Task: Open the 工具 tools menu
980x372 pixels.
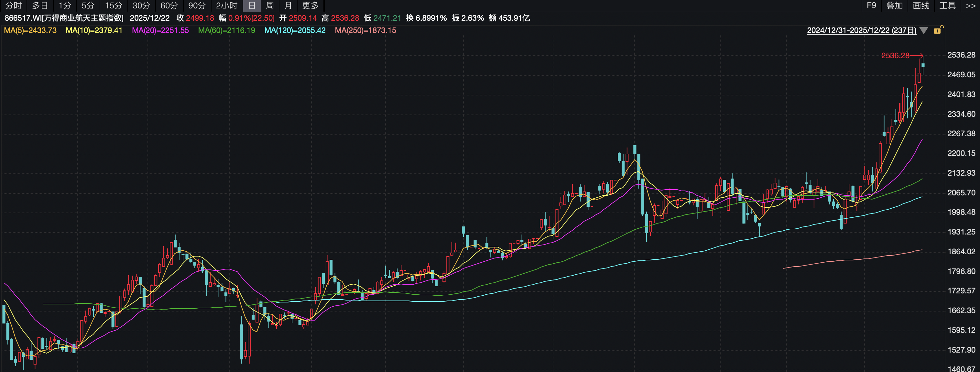Action: click(947, 6)
